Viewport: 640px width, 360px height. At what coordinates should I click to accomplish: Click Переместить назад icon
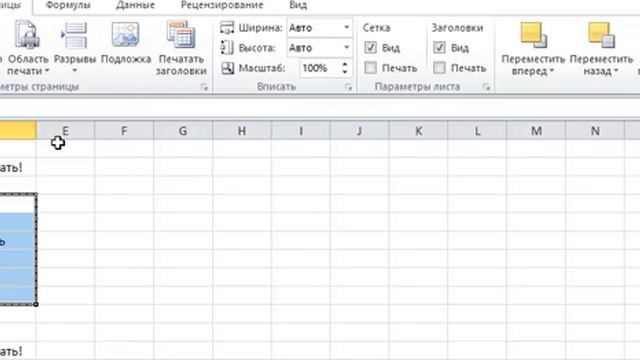(x=602, y=35)
